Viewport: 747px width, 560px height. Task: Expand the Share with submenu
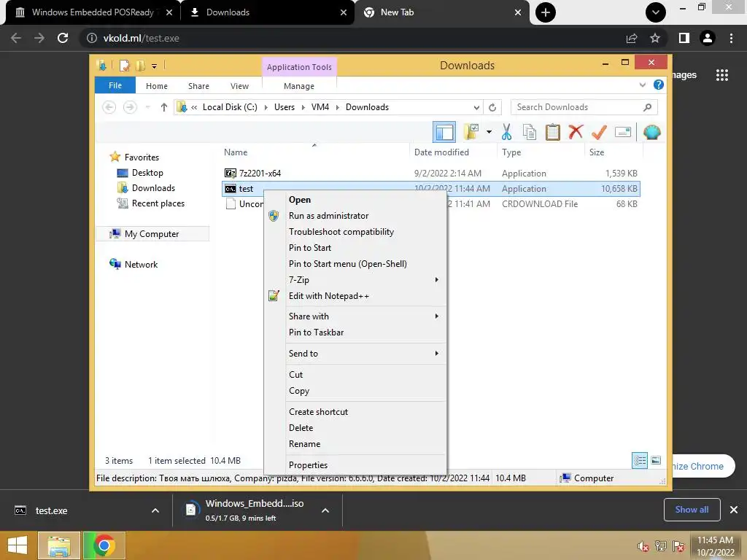point(355,316)
